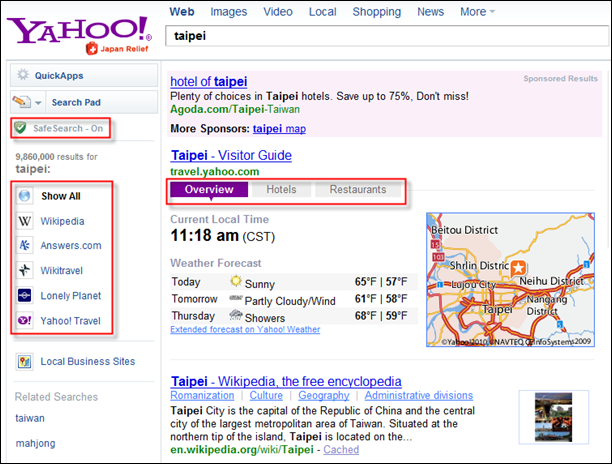The image size is (612, 464).
Task: Click the Answers.com icon
Action: (25, 245)
